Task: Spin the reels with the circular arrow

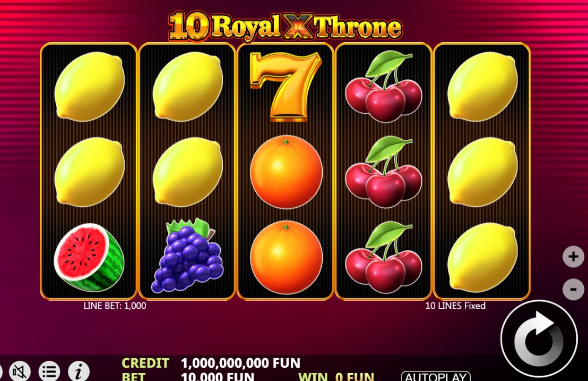Action: pos(539,340)
